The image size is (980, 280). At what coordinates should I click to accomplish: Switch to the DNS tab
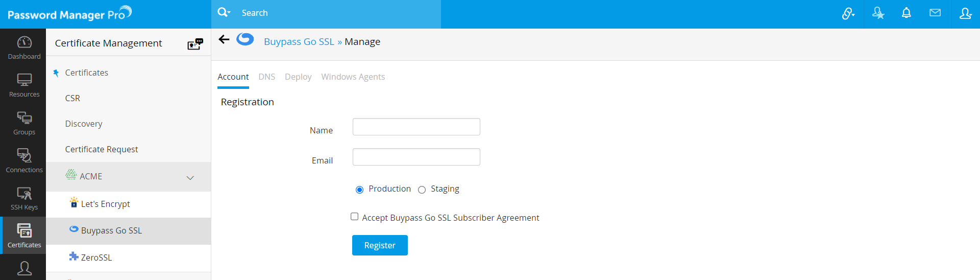[x=266, y=77]
